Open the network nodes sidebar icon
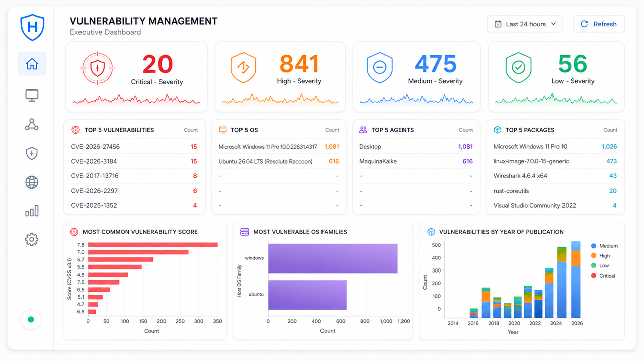644x362 pixels. (32, 125)
